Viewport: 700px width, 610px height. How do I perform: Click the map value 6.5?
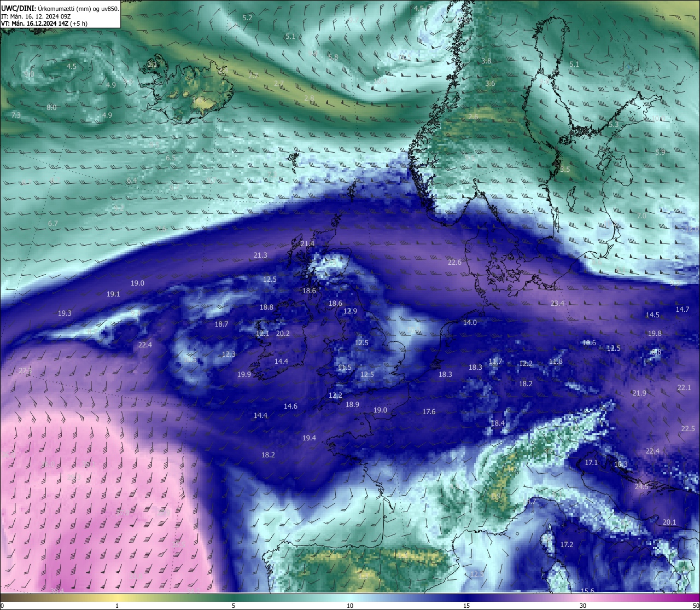[171, 158]
